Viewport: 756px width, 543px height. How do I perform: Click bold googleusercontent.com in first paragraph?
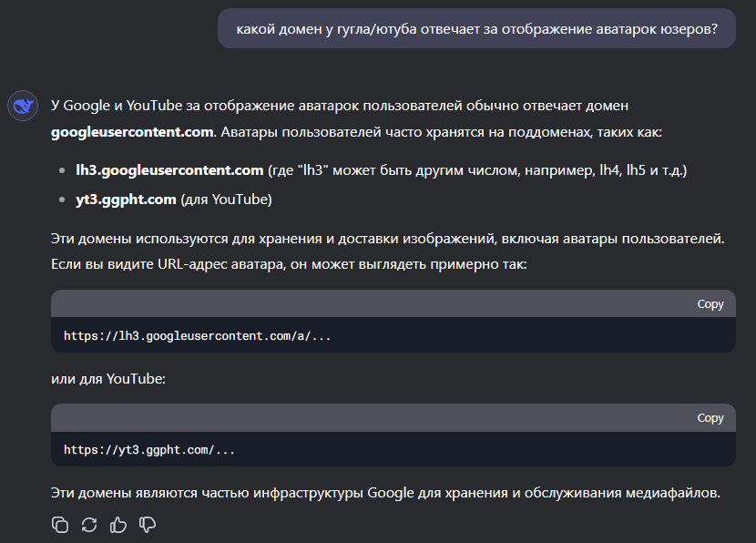click(x=132, y=132)
